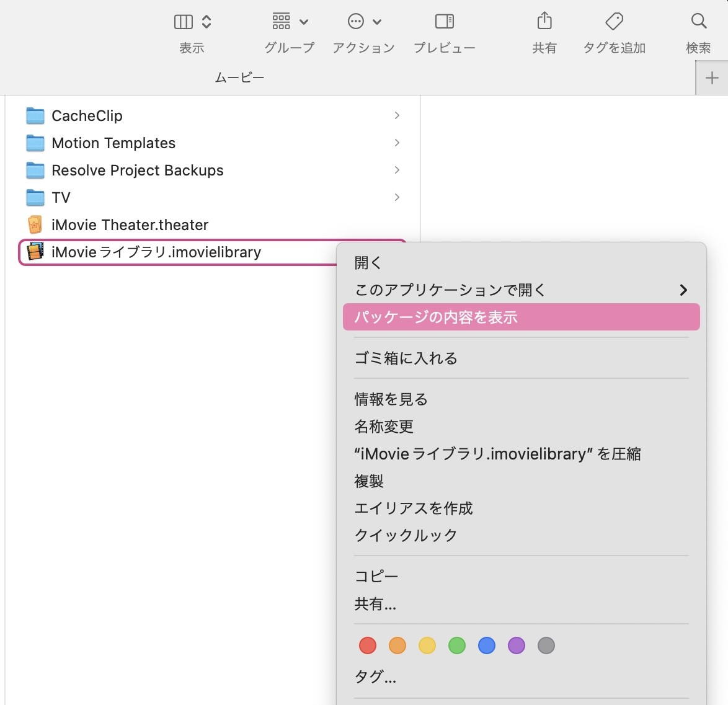Expand the group dropdown chevron
Viewport: 728px width, 705px height.
point(304,22)
